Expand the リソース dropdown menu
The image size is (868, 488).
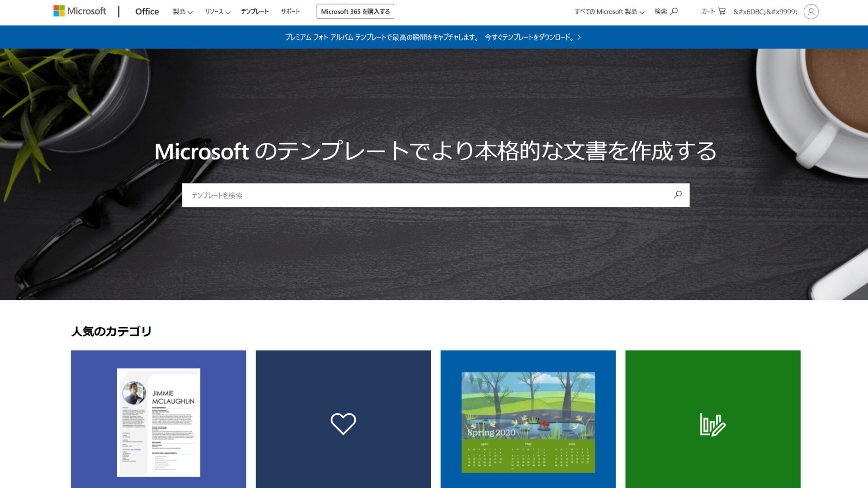(217, 13)
